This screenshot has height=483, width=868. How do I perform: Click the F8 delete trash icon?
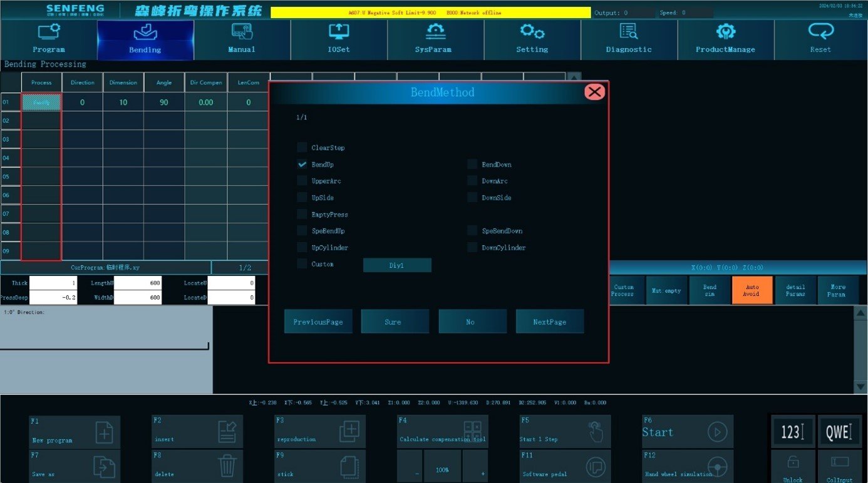[227, 466]
